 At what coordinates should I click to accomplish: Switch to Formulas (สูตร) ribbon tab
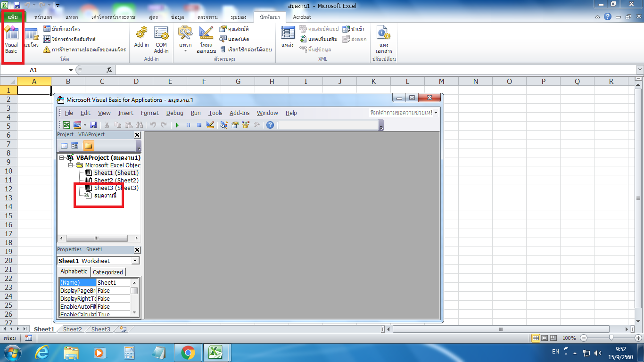[x=153, y=17]
